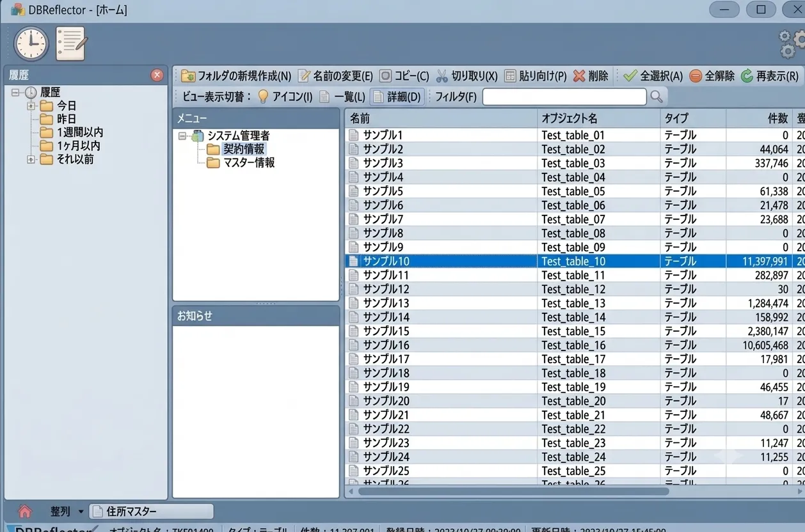Click 全解除 deselect all button

712,75
